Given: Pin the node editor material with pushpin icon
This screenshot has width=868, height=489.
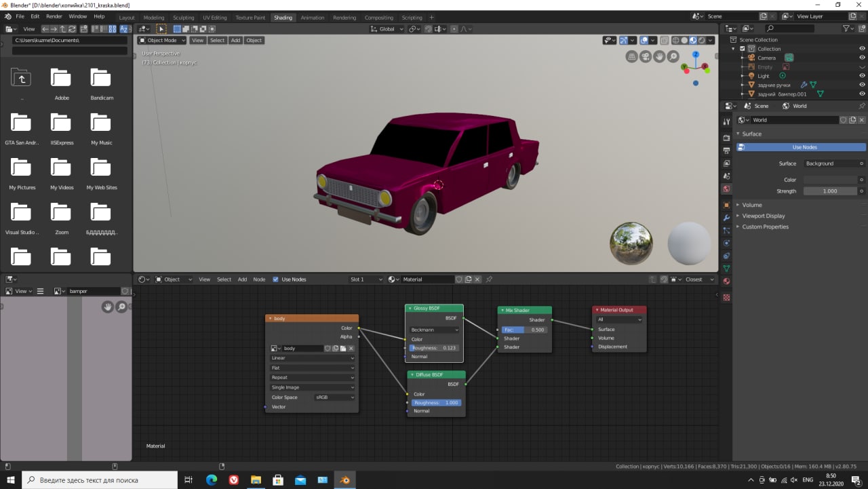Looking at the screenshot, I should coord(489,279).
